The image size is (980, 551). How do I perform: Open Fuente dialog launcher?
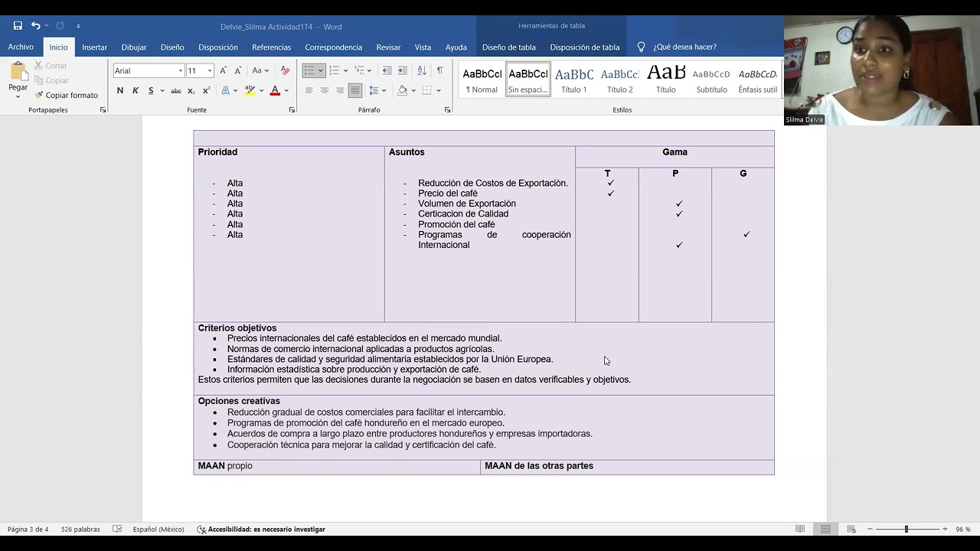292,110
